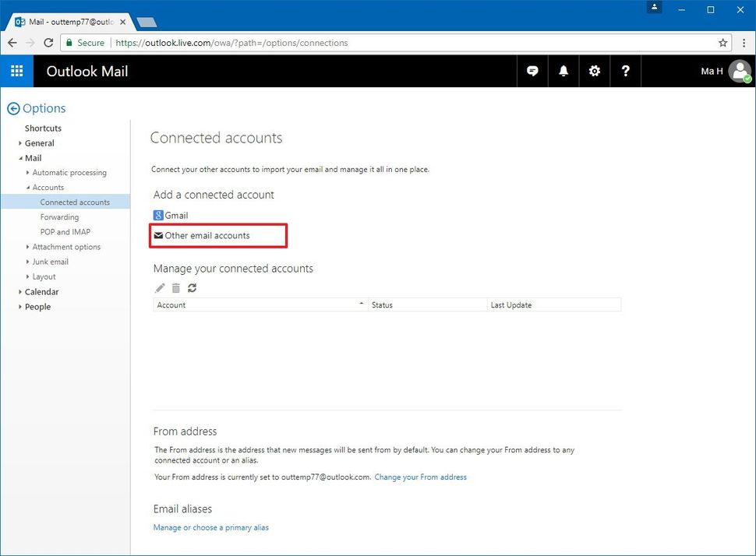Open the Help menu
This screenshot has width=756, height=556.
pyautogui.click(x=626, y=71)
